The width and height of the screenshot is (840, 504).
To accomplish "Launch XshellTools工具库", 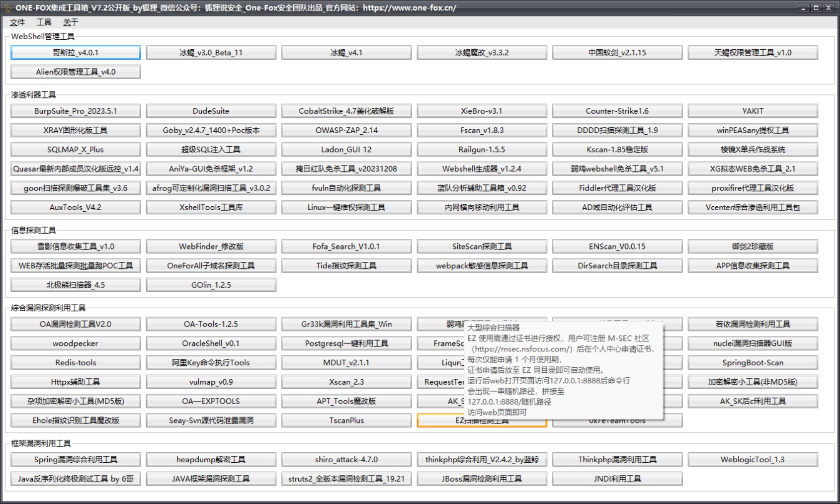I will point(211,208).
